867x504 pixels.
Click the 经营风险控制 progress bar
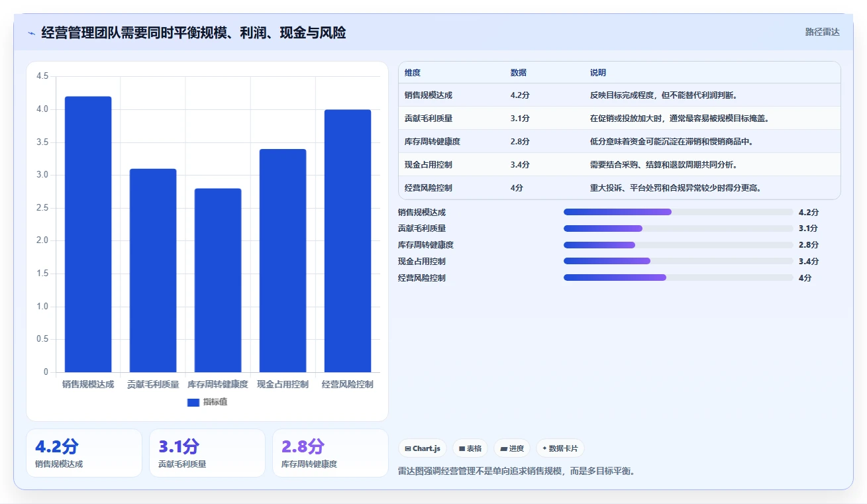point(678,277)
